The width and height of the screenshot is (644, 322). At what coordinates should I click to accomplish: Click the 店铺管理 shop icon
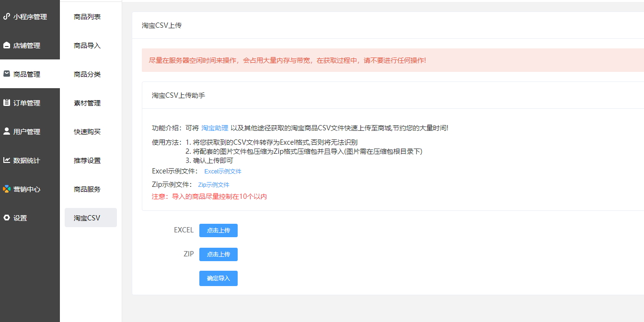tap(7, 45)
